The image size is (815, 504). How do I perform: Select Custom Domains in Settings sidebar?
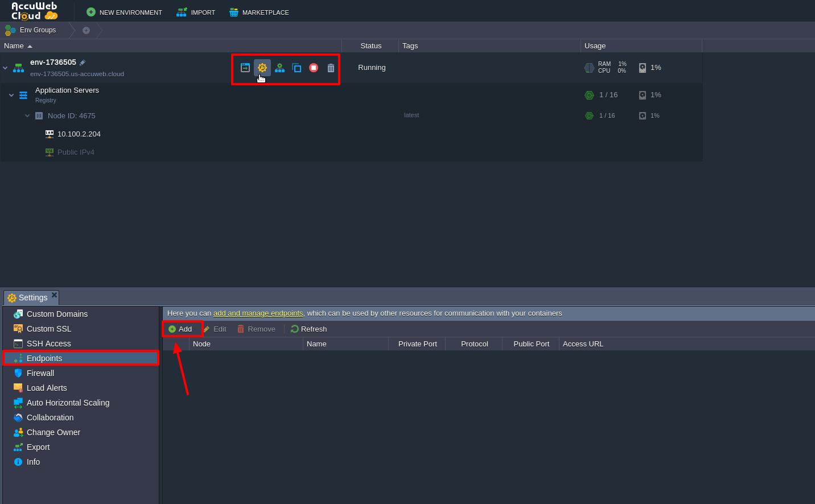(57, 313)
